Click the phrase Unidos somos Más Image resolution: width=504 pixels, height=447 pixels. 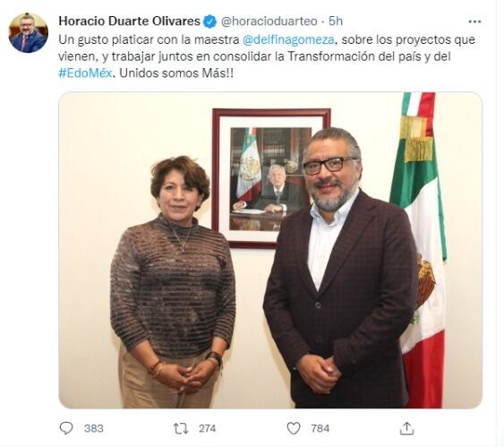[176, 73]
